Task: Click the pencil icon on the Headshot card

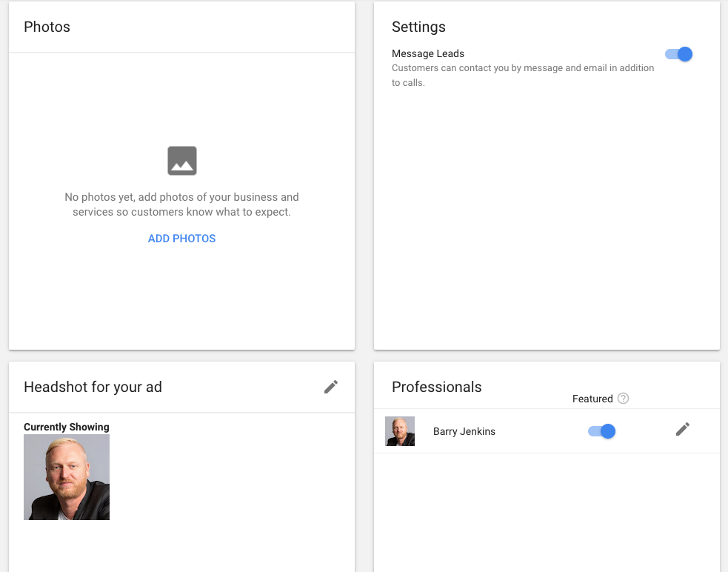Action: [x=331, y=386]
